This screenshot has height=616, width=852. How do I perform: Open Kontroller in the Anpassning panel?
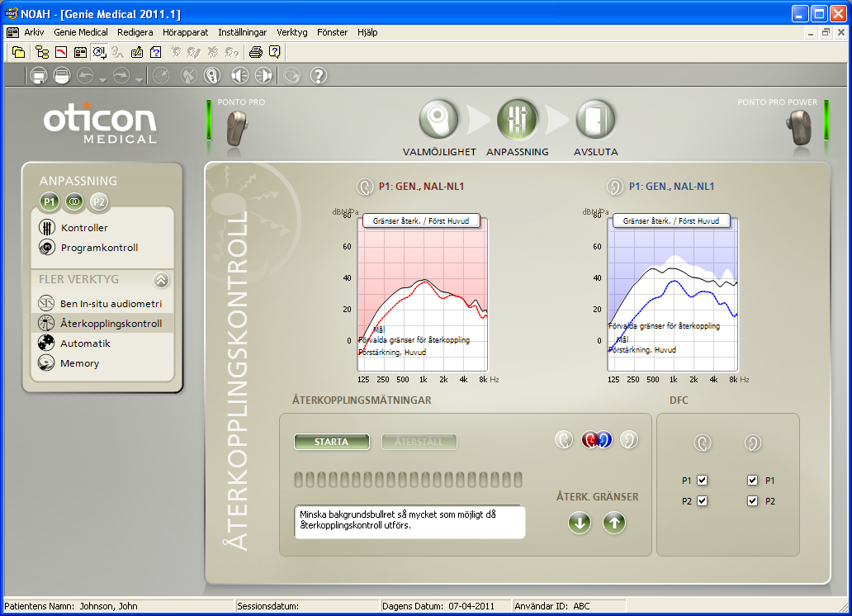84,227
